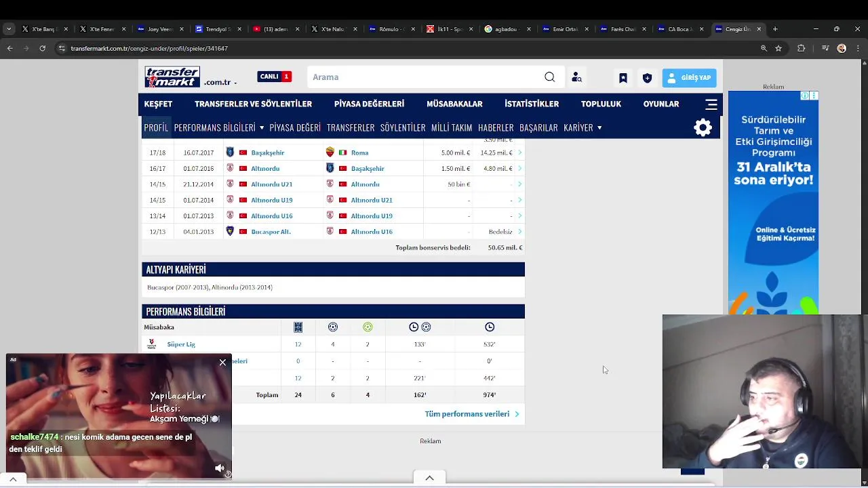Open the TOPLULUK menu
The image size is (868, 488).
[x=601, y=104]
